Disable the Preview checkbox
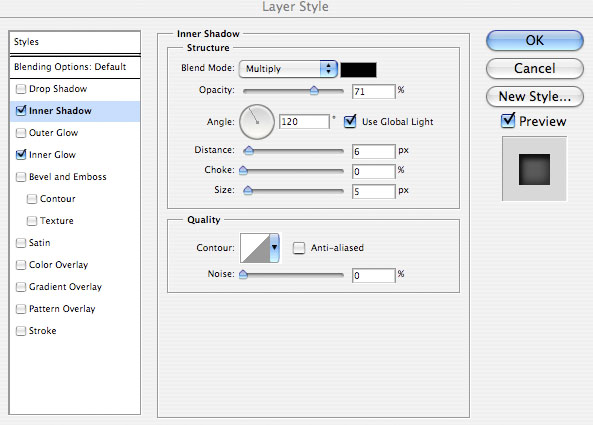This screenshot has width=593, height=425. (x=508, y=121)
